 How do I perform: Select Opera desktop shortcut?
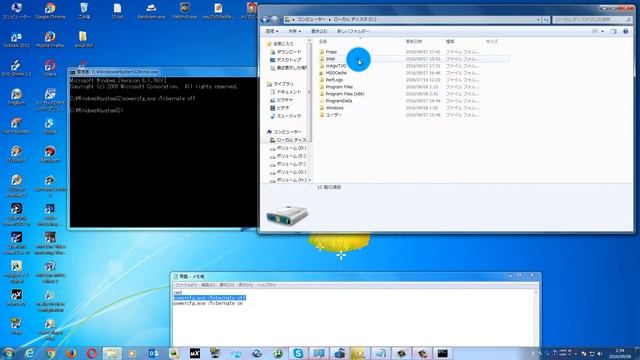click(x=50, y=68)
